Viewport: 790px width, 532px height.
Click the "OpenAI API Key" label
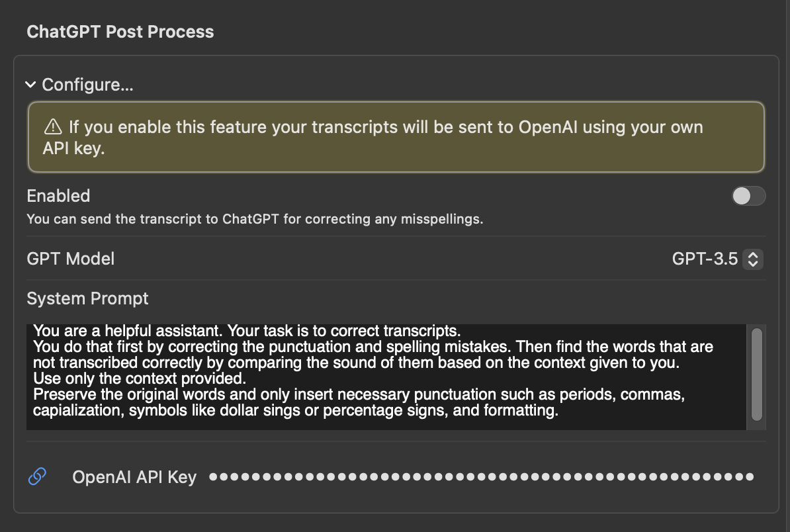(x=134, y=477)
